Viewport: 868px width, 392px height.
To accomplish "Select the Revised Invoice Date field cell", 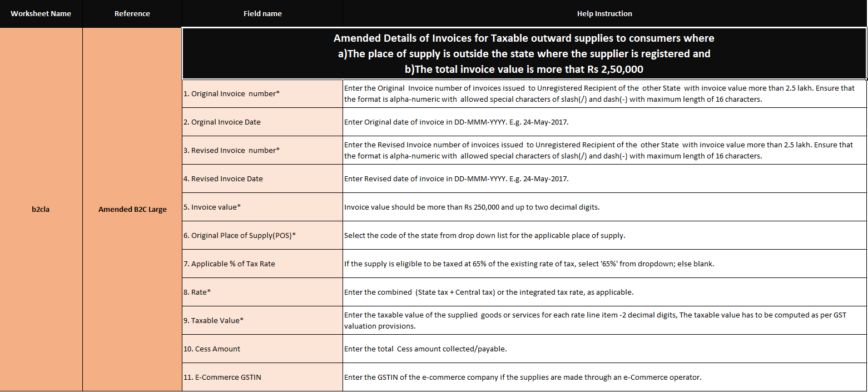I will click(x=262, y=178).
